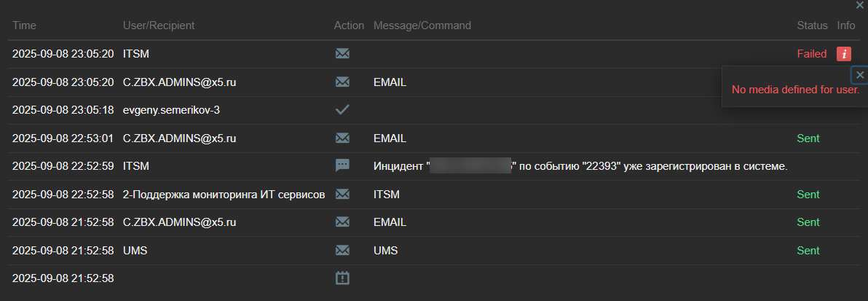Click envelope icon in the 23:05:20 ITSM row

(x=342, y=53)
